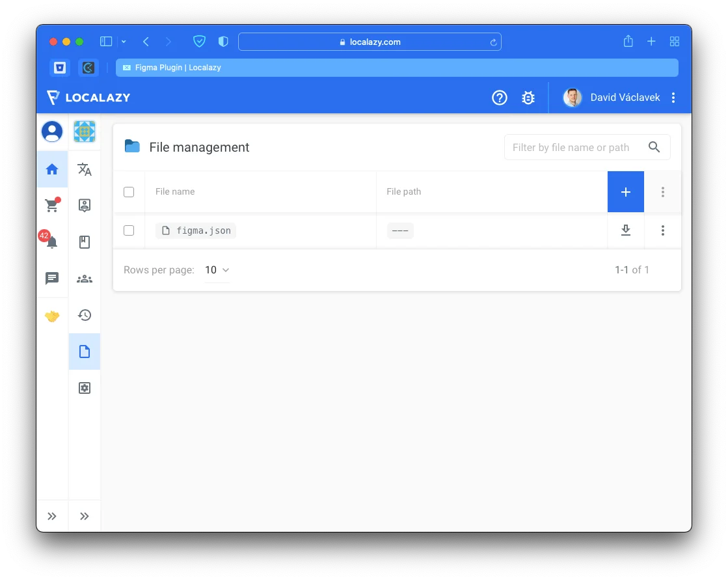The width and height of the screenshot is (728, 580).
Task: Check the checkbox next to figma.json
Action: point(129,230)
